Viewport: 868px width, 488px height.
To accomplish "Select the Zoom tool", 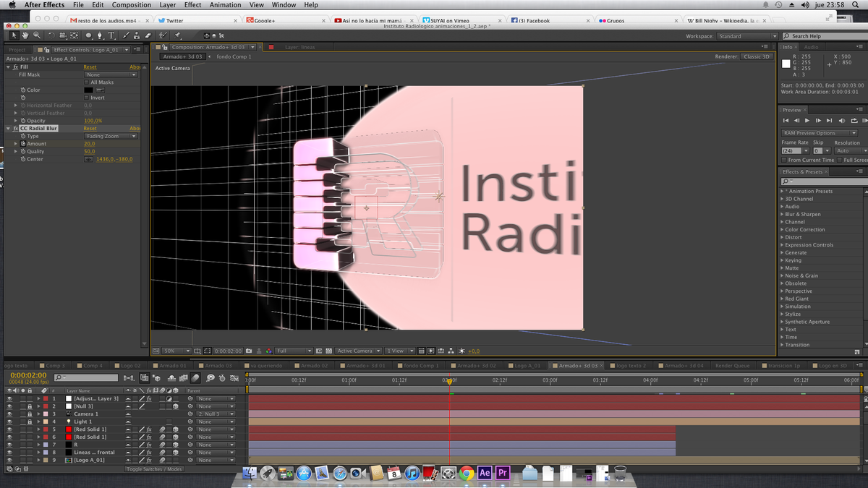I will tap(35, 35).
